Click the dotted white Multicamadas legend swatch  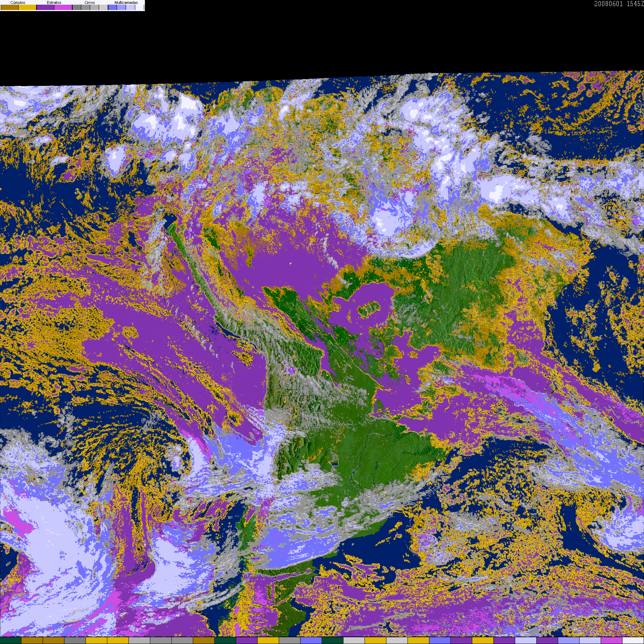click(x=140, y=7)
